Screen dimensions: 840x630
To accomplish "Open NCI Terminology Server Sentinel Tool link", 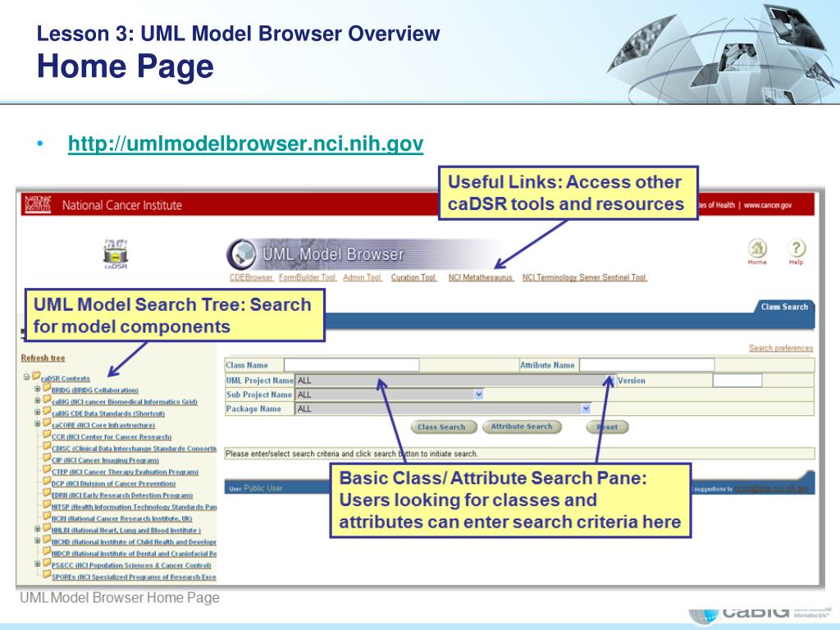I will coord(584,277).
